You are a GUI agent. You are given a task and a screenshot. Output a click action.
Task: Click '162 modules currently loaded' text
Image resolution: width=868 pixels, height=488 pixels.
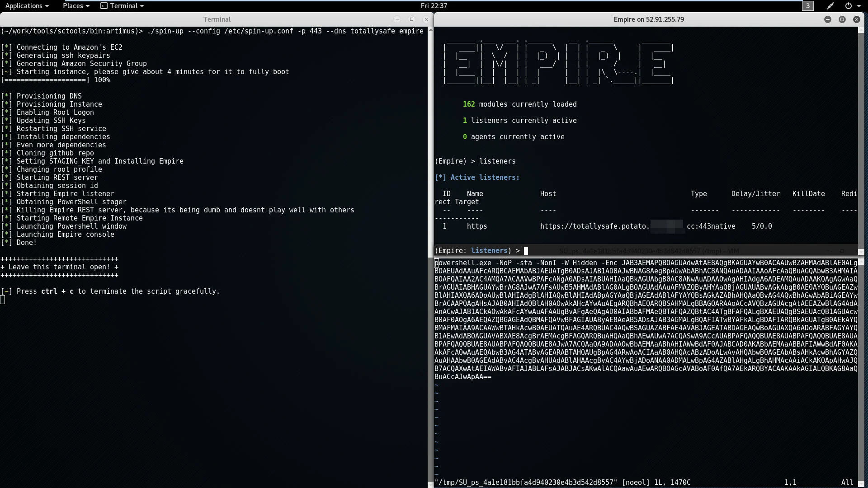point(520,104)
